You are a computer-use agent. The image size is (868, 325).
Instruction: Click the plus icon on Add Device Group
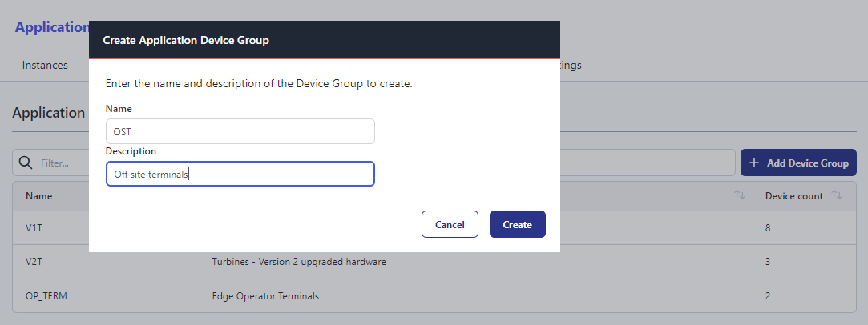(754, 162)
